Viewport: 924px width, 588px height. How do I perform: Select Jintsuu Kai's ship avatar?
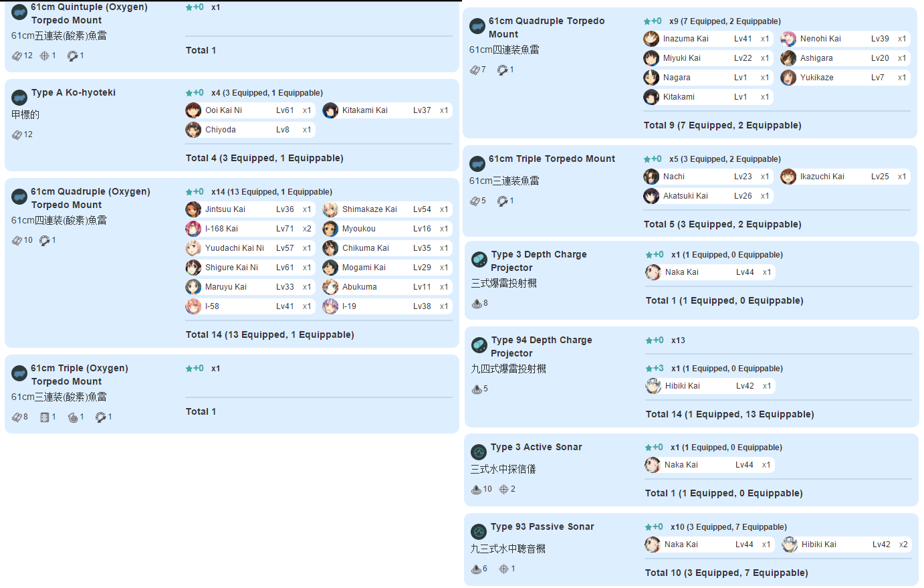coord(193,209)
